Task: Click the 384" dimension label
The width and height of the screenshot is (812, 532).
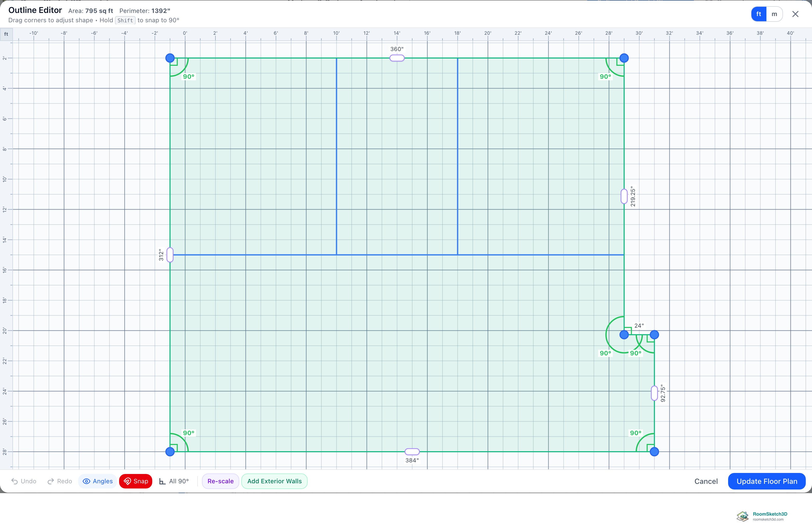Action: click(x=412, y=460)
